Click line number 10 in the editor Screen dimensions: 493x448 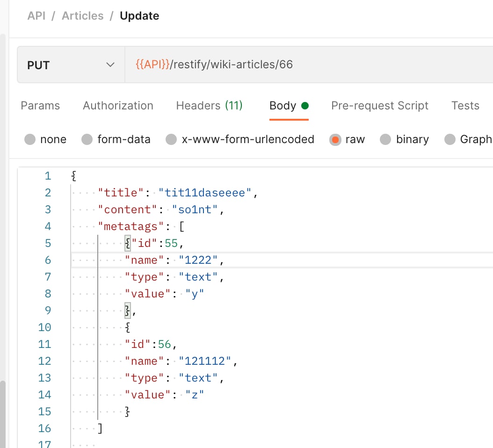click(x=44, y=327)
